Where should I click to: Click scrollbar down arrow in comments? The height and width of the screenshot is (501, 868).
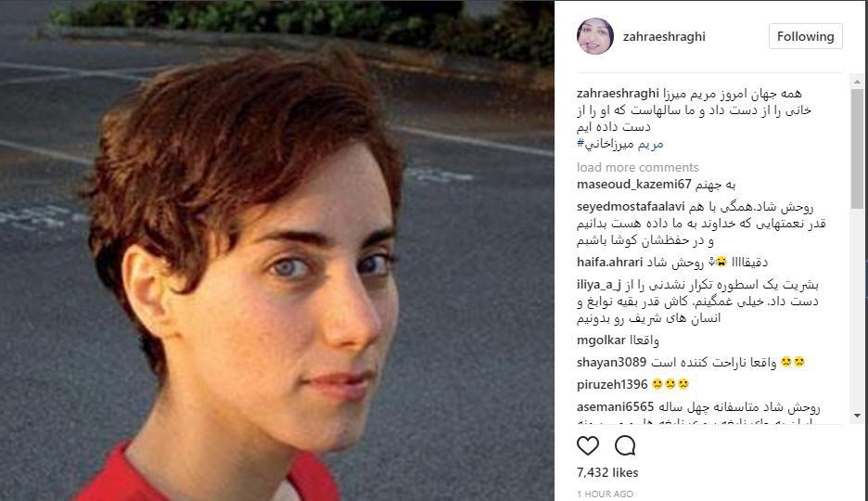pyautogui.click(x=857, y=416)
